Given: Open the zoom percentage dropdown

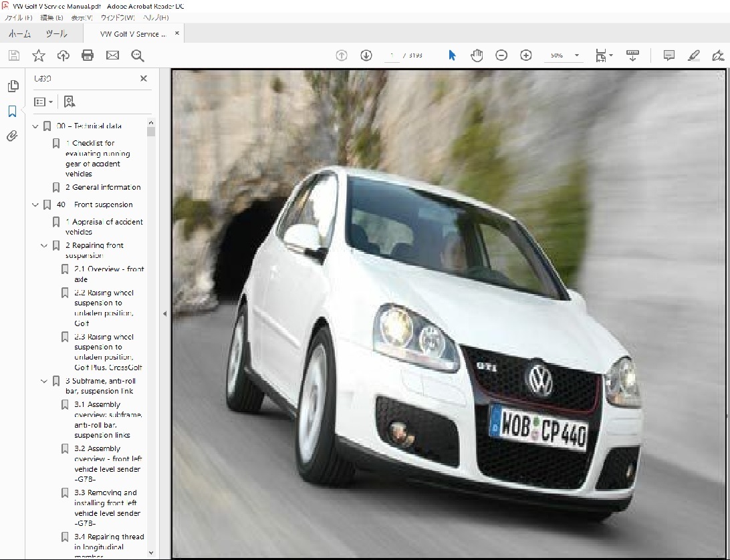Looking at the screenshot, I should click(x=577, y=55).
